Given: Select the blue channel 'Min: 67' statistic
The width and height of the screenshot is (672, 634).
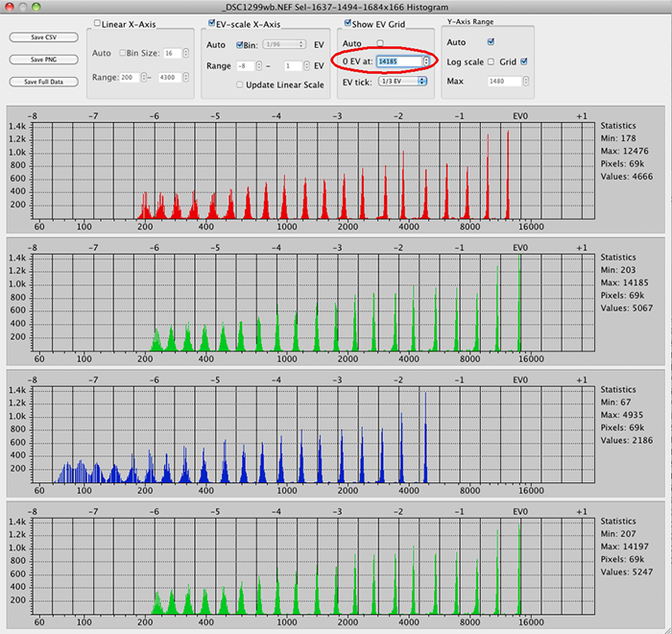Looking at the screenshot, I should pos(616,402).
